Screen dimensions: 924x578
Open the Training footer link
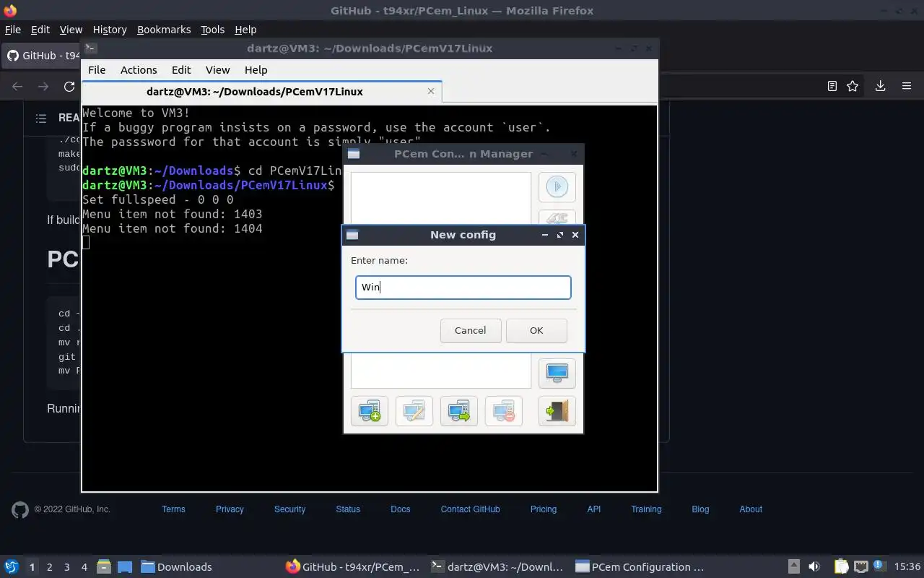pos(646,509)
